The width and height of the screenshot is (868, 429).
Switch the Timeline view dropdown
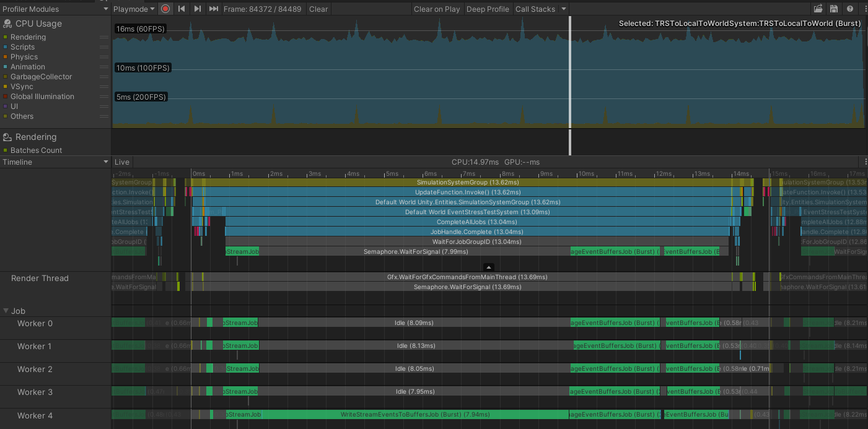55,162
